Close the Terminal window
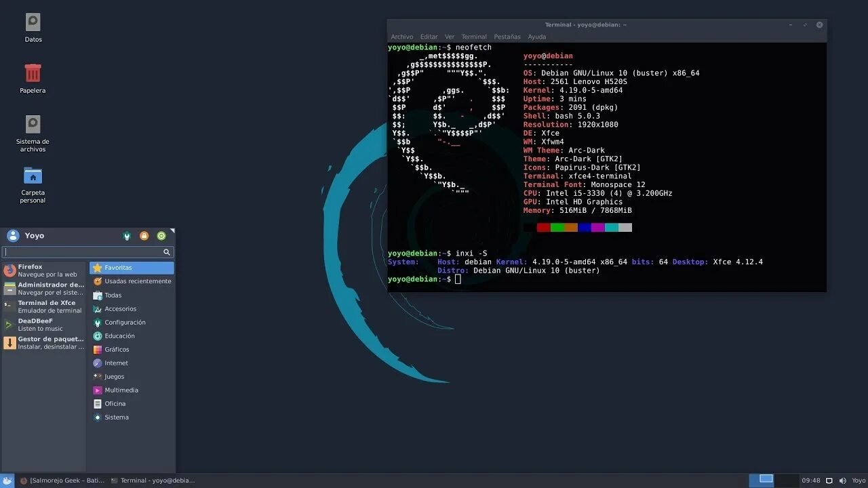The width and height of the screenshot is (868, 488). 819,24
